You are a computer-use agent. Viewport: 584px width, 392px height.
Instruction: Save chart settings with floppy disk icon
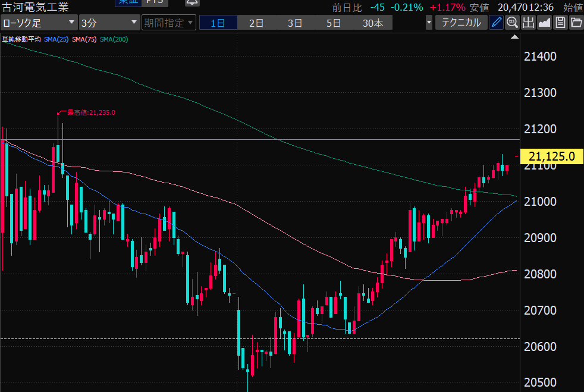[x=560, y=23]
